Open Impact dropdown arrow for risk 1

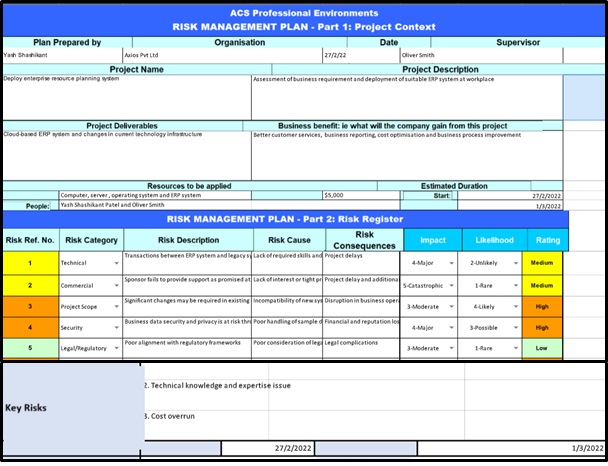451,263
